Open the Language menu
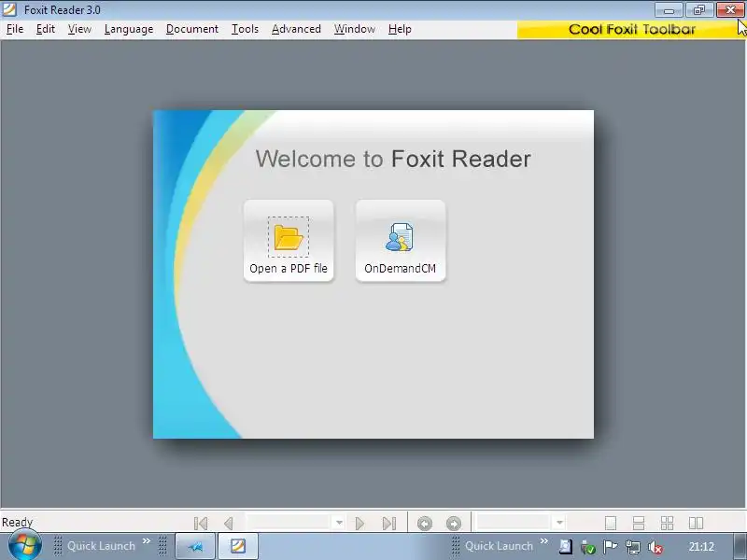 [129, 29]
